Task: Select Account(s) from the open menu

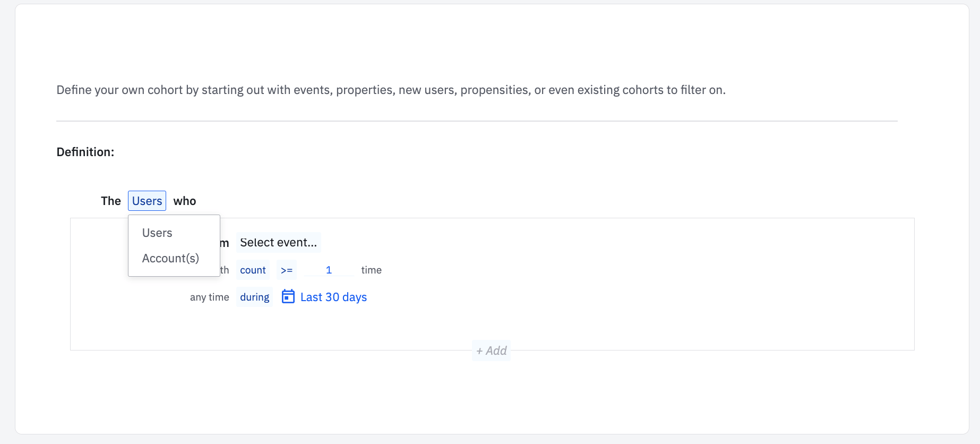Action: (x=170, y=259)
